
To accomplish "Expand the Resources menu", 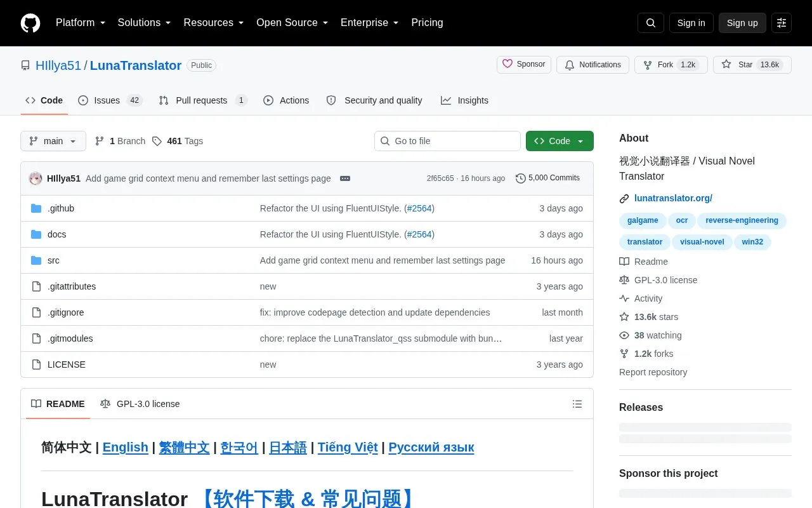I will (214, 23).
